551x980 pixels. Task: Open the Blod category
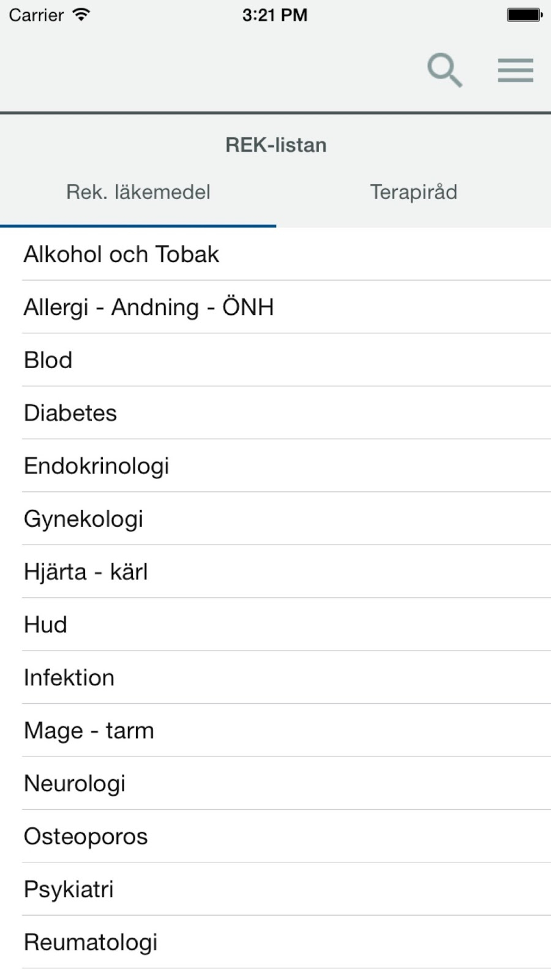click(275, 360)
